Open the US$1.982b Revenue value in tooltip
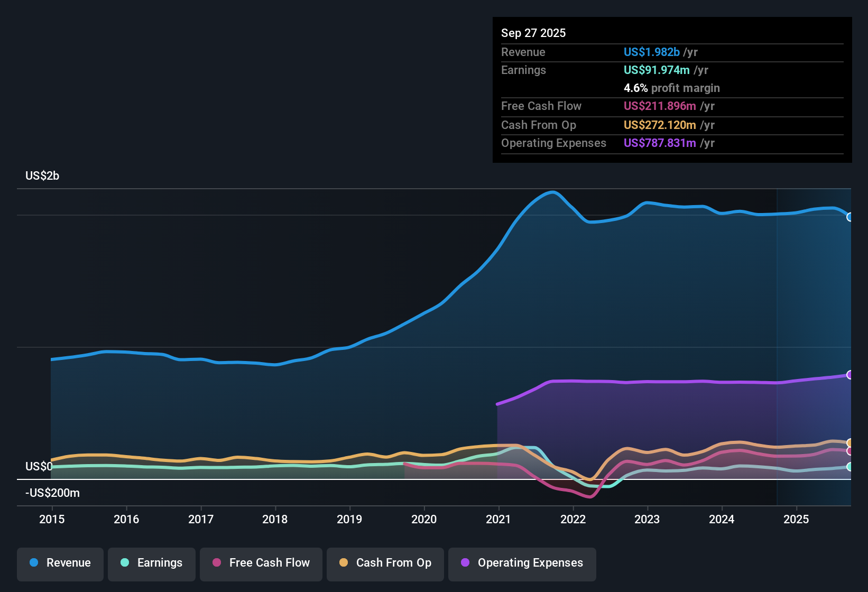Viewport: 868px width, 592px height. [x=651, y=52]
